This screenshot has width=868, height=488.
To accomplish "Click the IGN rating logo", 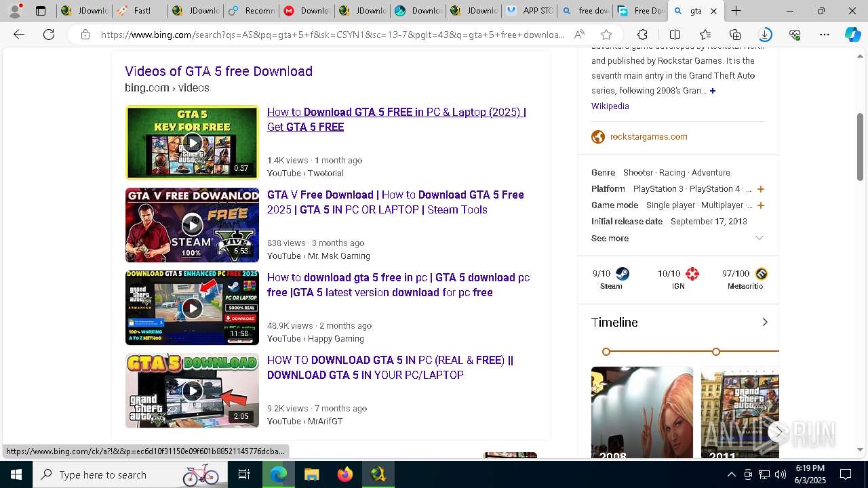I will click(x=692, y=274).
